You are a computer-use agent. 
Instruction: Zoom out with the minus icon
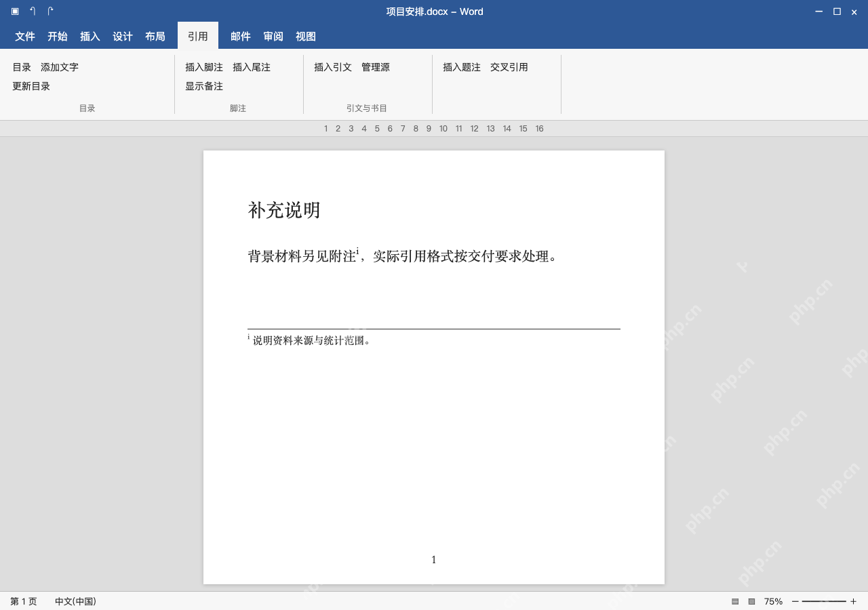795,601
